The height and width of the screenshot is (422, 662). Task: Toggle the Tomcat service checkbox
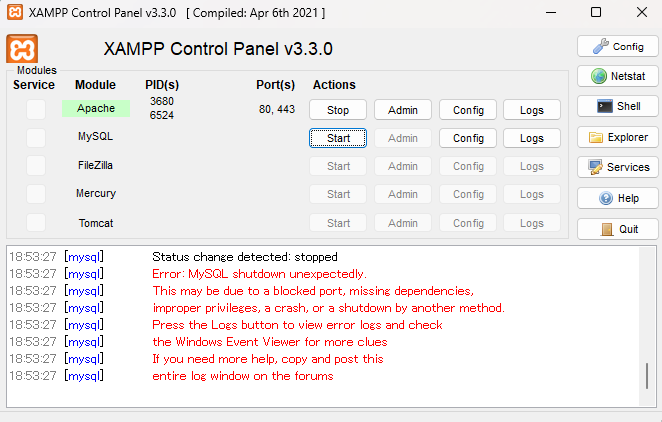click(x=36, y=223)
